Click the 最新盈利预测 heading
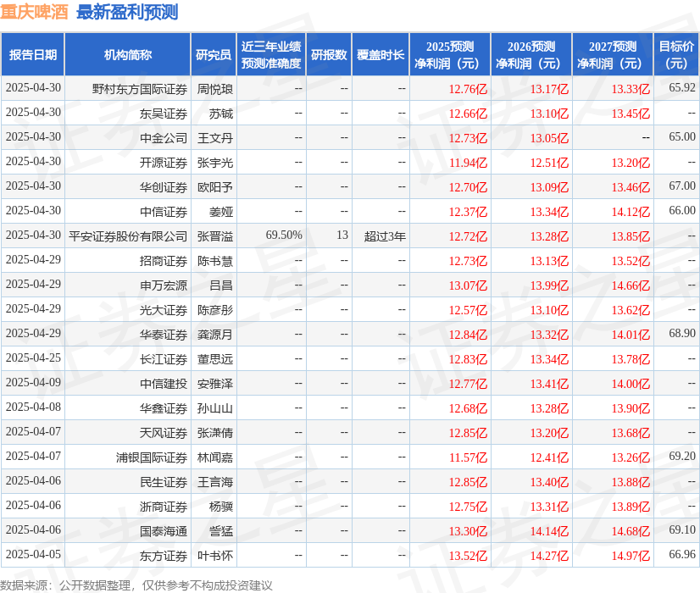700x593 pixels. coord(127,12)
